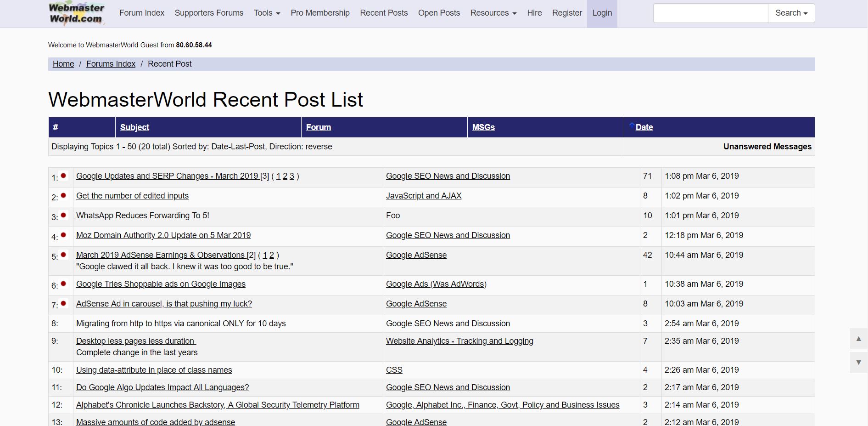
Task: Go to Forum Index in navbar
Action: [x=142, y=13]
